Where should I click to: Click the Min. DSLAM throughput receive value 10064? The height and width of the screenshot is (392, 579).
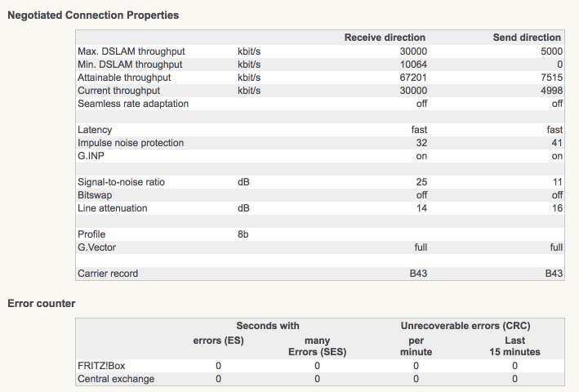click(x=412, y=65)
